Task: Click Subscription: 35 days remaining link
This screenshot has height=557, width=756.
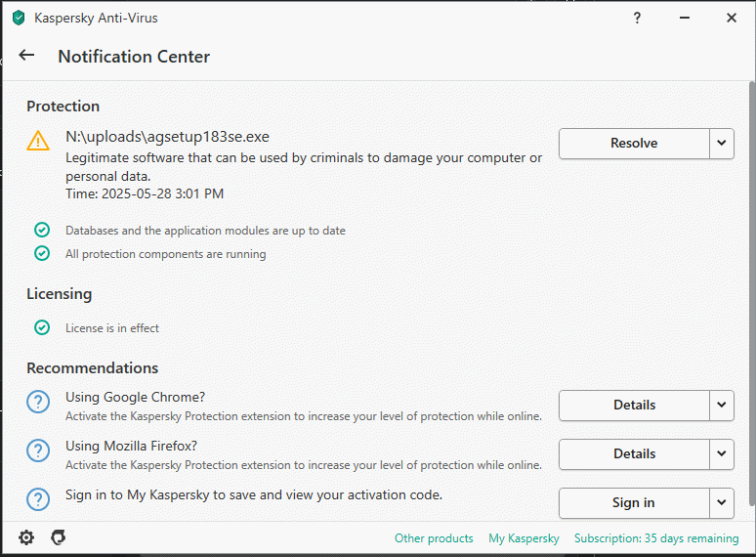Action: [x=656, y=538]
